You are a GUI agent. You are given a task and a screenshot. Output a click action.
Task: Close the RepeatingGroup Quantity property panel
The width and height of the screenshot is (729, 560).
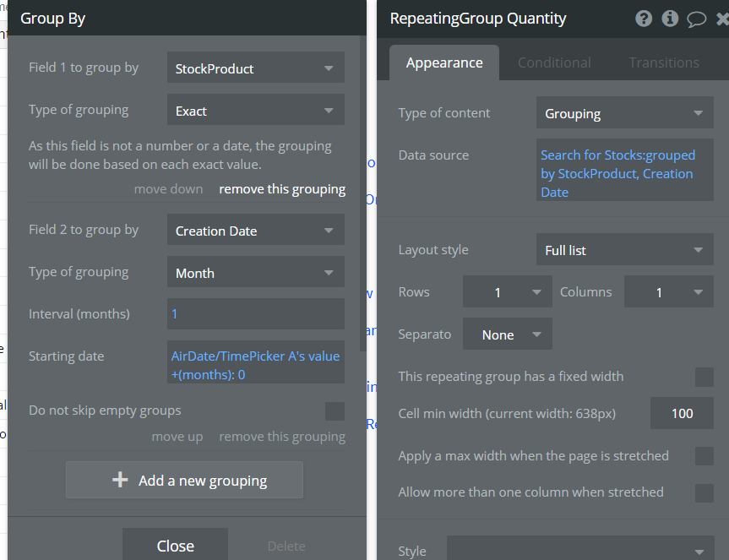721,19
